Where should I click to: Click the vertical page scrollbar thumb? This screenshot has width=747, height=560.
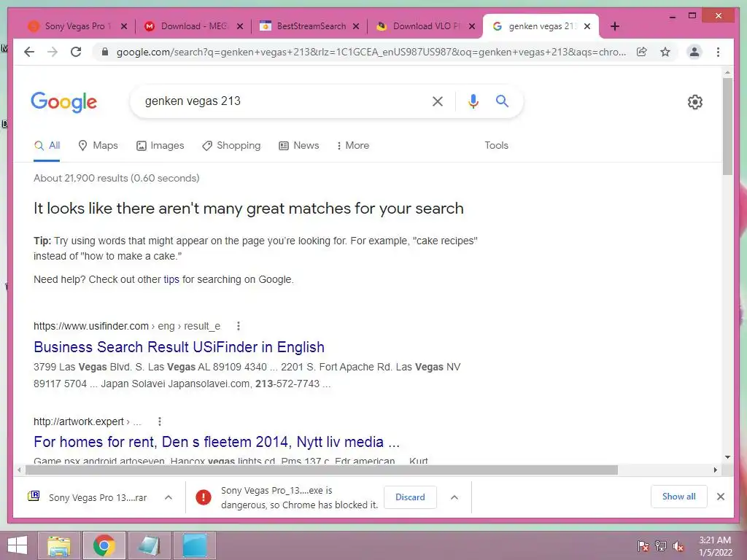pyautogui.click(x=727, y=127)
